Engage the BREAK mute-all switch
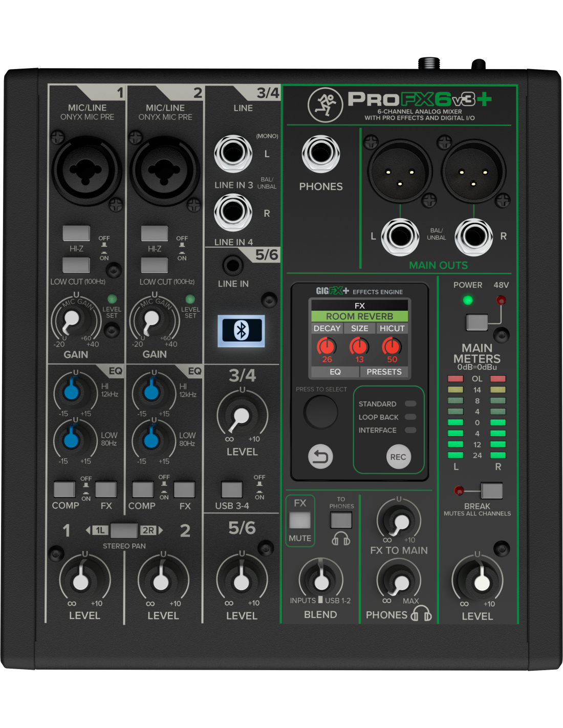Image resolution: width=563 pixels, height=728 pixels. (492, 490)
